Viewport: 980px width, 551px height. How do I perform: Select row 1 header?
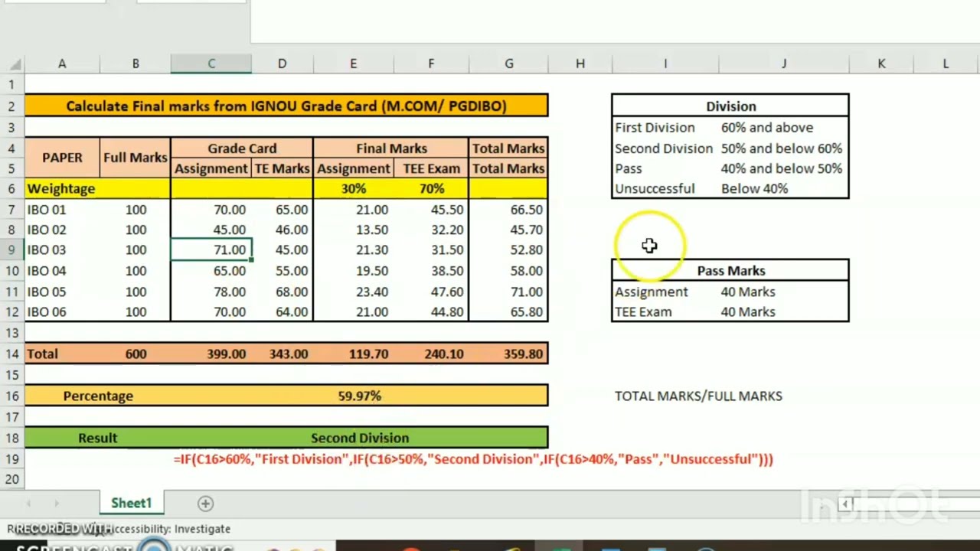11,84
